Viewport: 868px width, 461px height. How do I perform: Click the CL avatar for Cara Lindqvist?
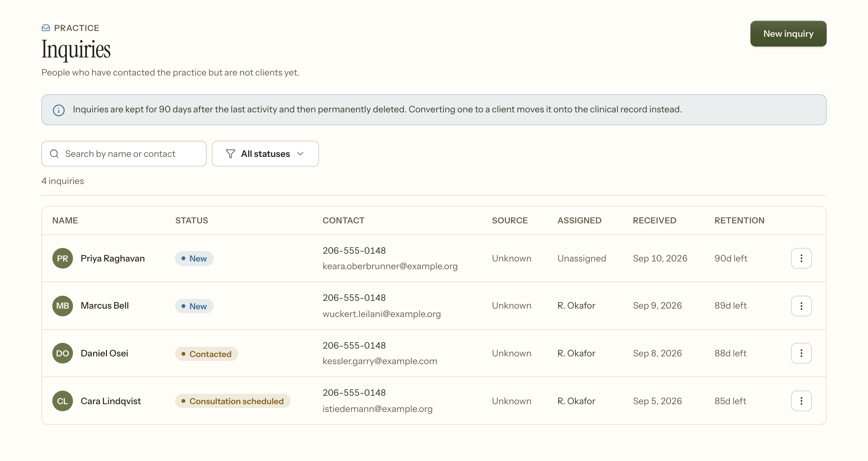[63, 401]
